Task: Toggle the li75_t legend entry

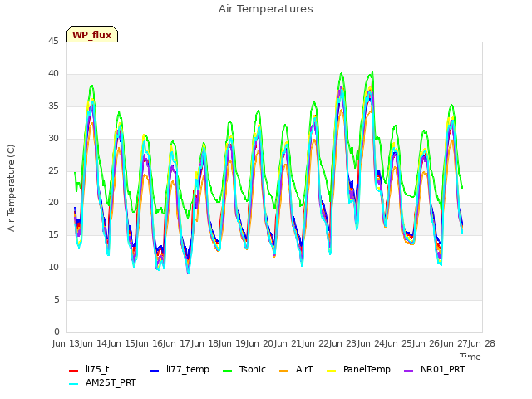Action: click(89, 369)
